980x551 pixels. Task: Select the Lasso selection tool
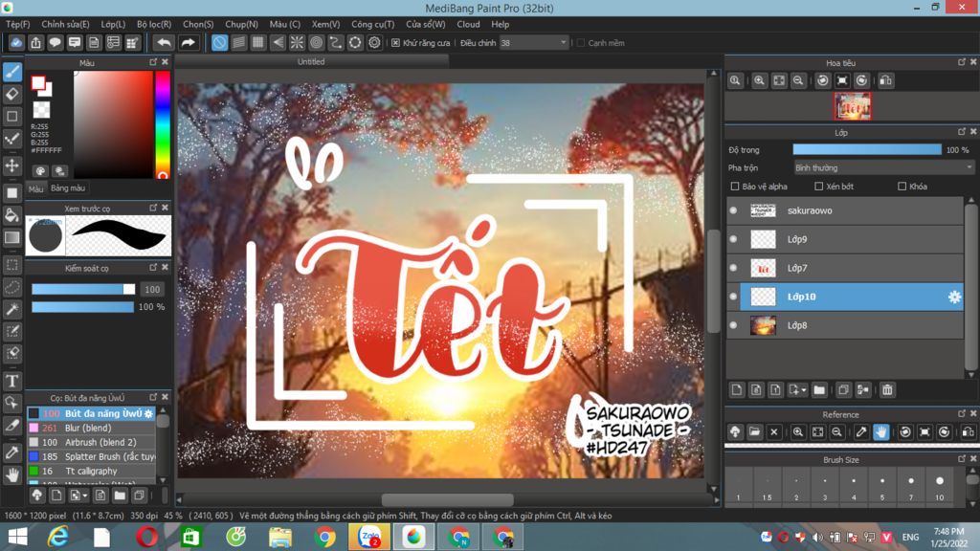(x=12, y=287)
